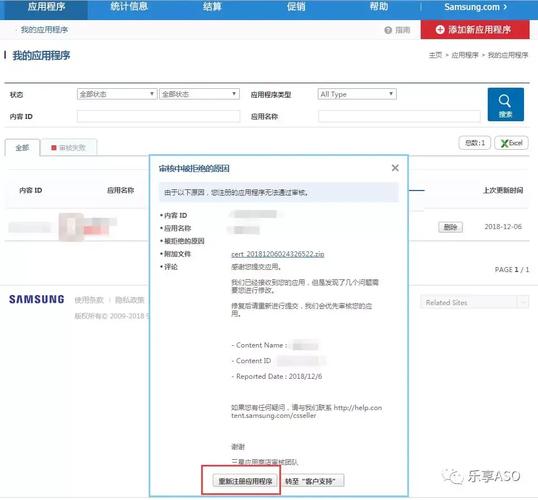Open the 隐私政策 footer link
The width and height of the screenshot is (538, 500).
pos(129,300)
